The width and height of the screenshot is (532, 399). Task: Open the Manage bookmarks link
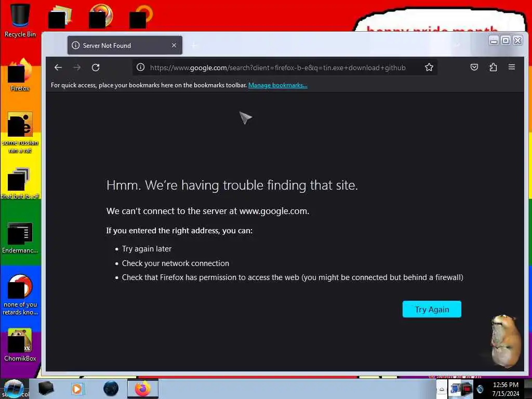click(x=278, y=85)
